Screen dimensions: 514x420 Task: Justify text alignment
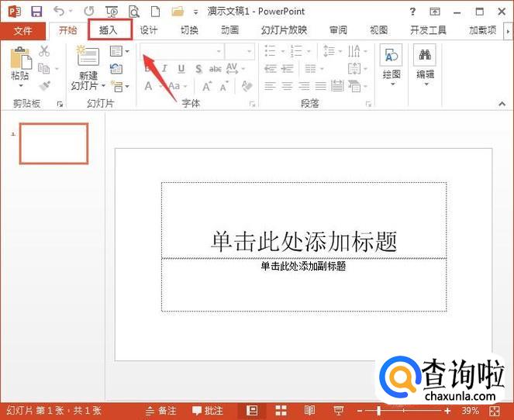tap(321, 87)
